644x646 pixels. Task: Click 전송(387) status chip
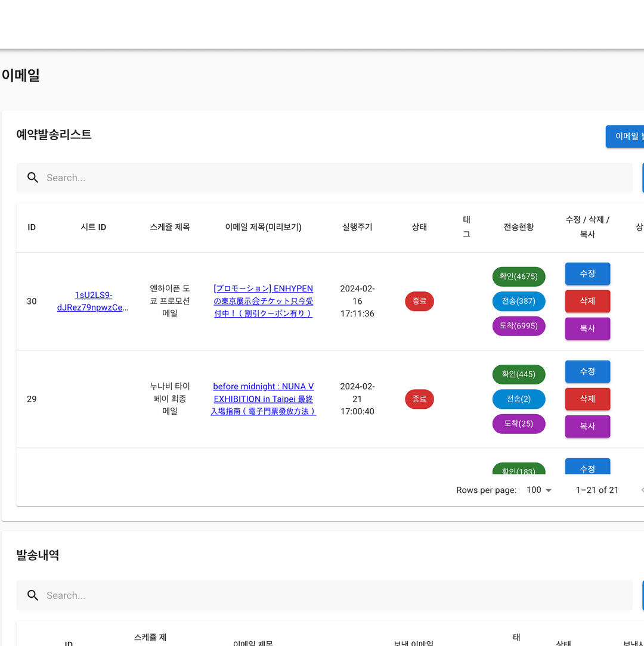519,302
